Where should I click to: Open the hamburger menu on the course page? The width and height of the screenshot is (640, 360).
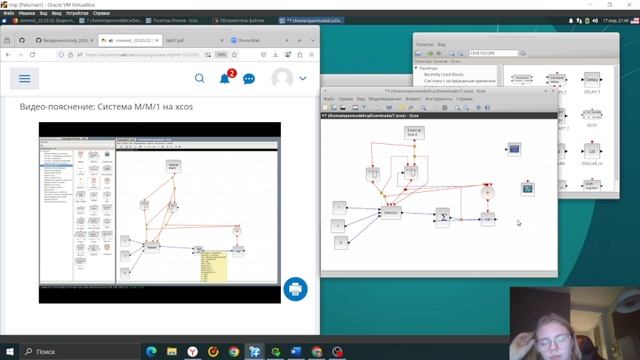click(x=24, y=78)
